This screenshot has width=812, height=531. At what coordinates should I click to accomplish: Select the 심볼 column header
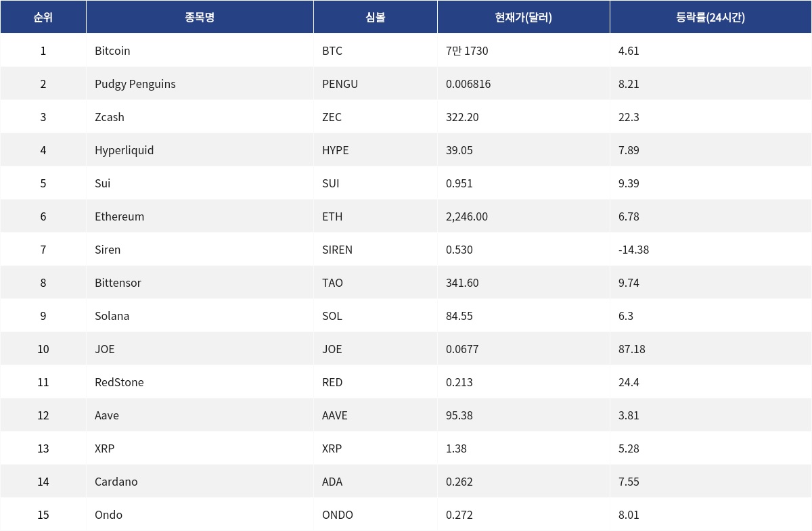(375, 18)
